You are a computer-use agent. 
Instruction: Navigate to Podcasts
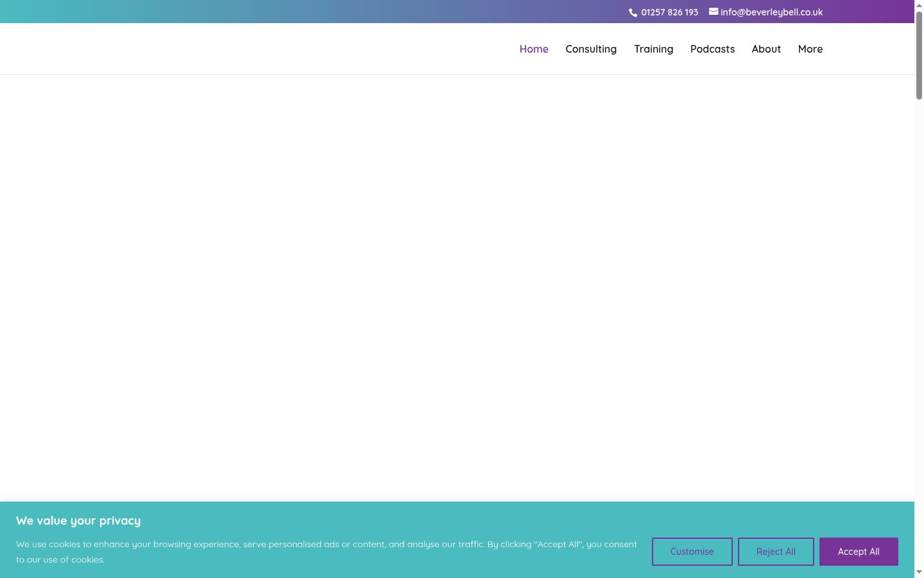pyautogui.click(x=712, y=49)
